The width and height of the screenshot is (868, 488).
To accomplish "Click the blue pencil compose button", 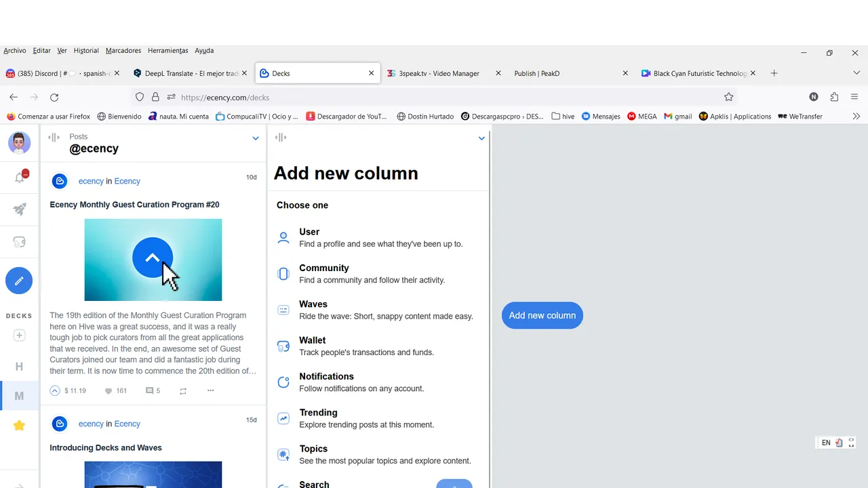I will click(19, 281).
